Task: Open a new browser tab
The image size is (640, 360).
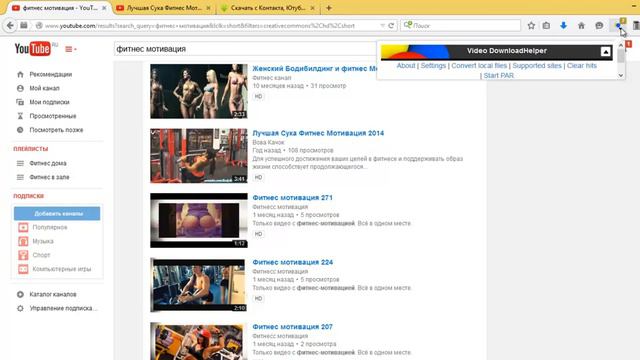Action: (329, 8)
